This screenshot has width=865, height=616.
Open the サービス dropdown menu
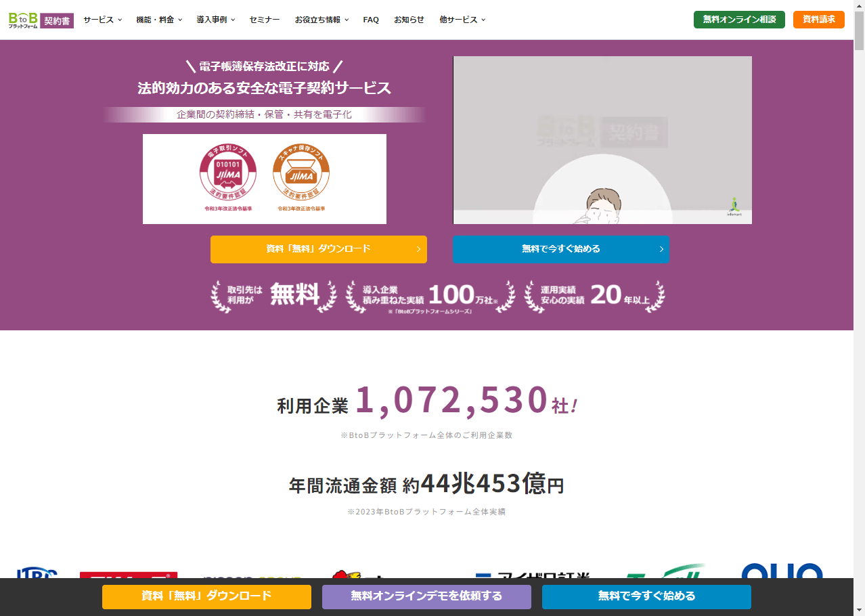pyautogui.click(x=102, y=20)
